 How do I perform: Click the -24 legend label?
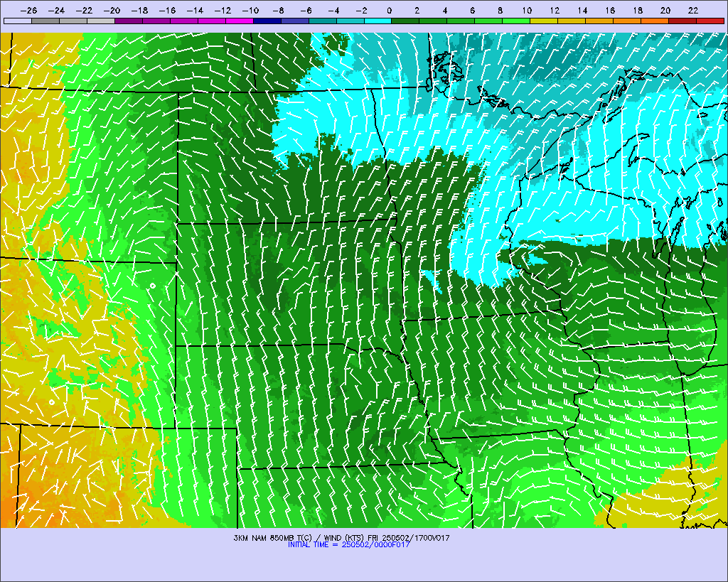pyautogui.click(x=56, y=11)
